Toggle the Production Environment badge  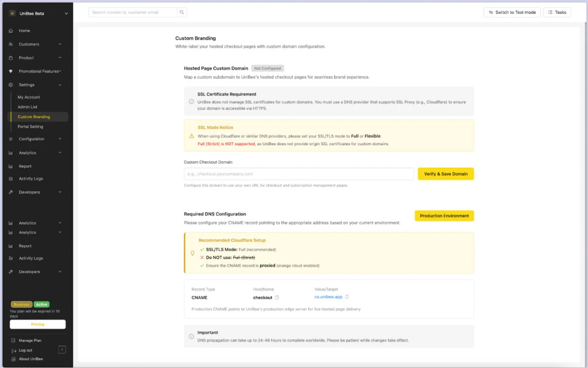[444, 215]
